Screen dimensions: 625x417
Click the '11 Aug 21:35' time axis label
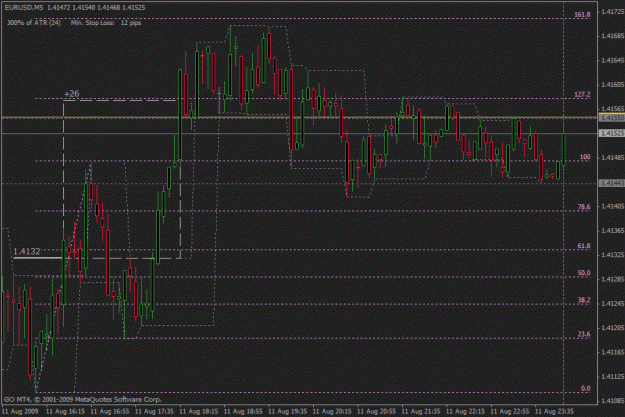point(421,411)
